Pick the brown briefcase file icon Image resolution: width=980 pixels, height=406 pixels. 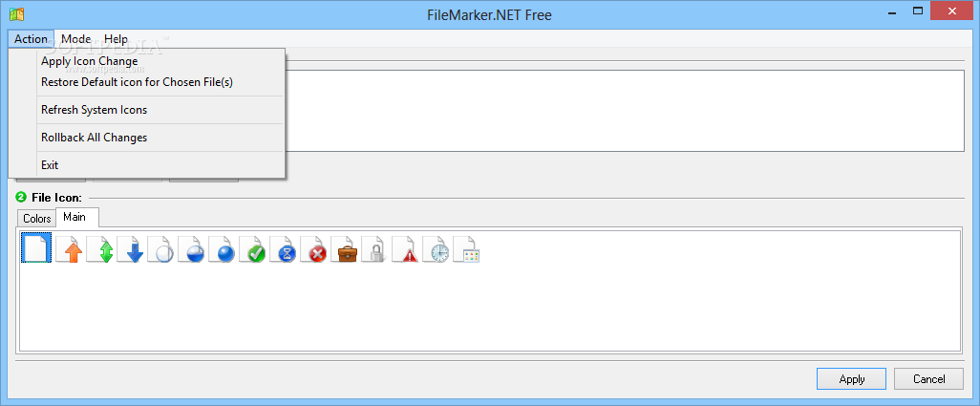(345, 248)
